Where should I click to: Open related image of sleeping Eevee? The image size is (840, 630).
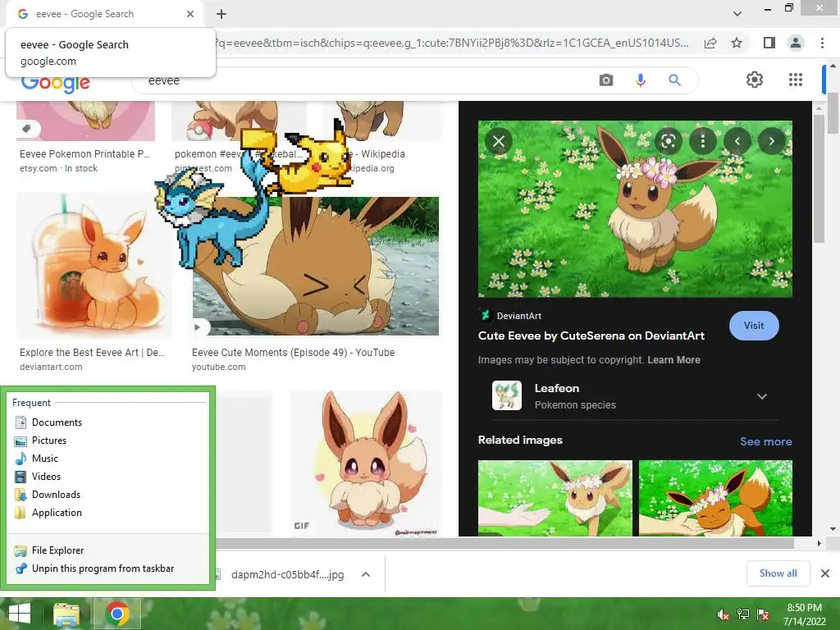click(x=715, y=498)
